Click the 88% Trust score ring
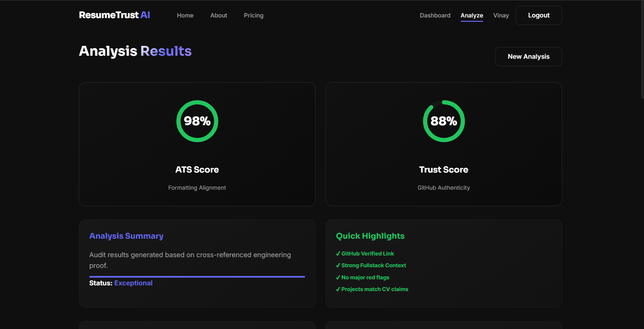The width and height of the screenshot is (644, 329). point(444,121)
